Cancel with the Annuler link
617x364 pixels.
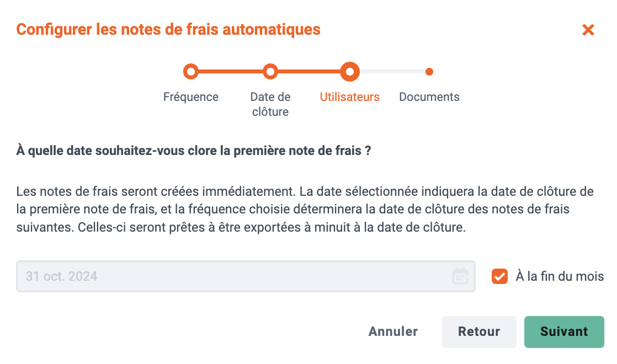[393, 332]
